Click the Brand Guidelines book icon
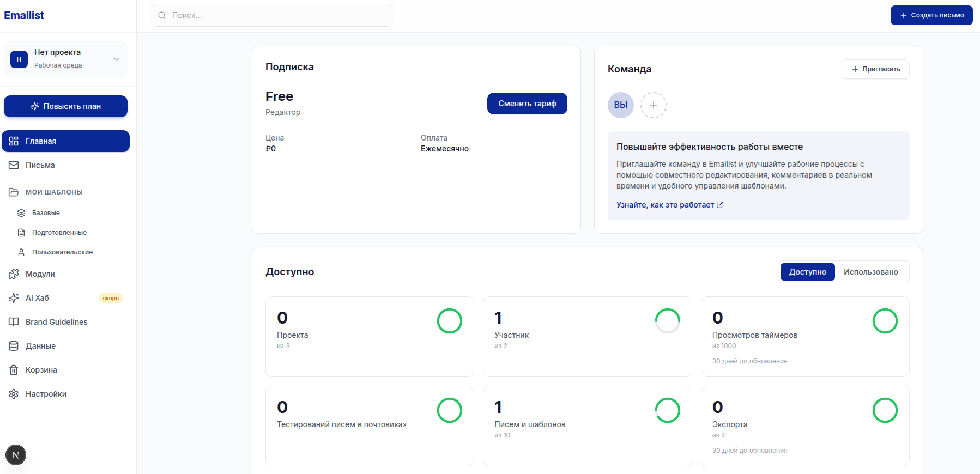The image size is (980, 474). click(x=14, y=322)
